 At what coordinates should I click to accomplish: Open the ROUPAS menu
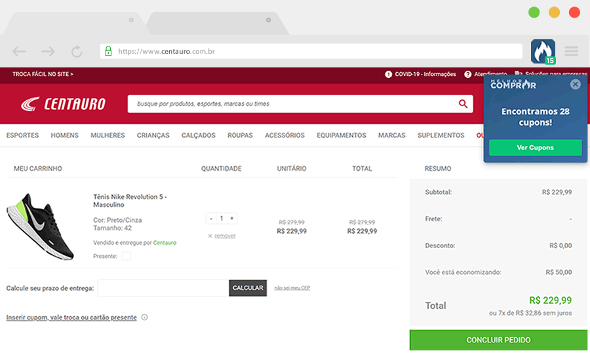click(240, 136)
